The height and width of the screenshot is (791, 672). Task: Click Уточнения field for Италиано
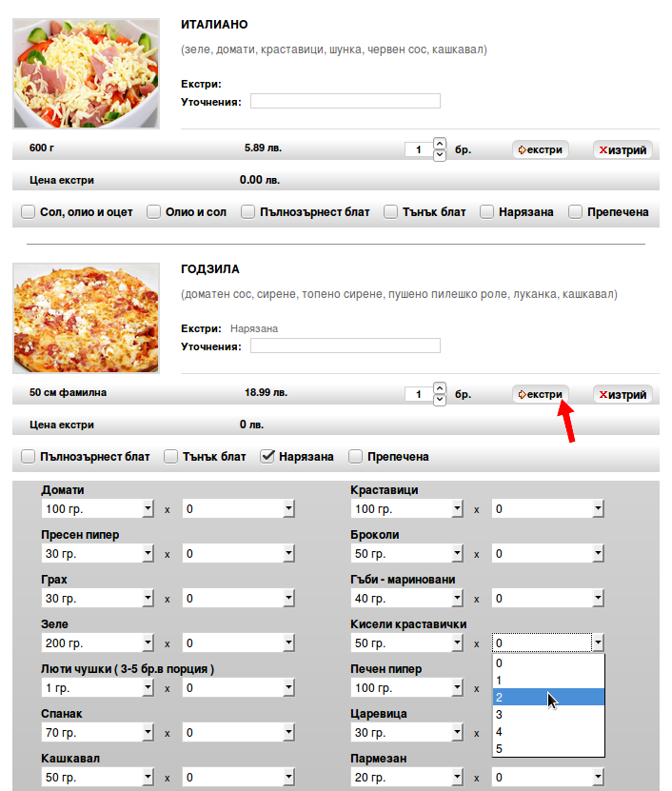[345, 102]
